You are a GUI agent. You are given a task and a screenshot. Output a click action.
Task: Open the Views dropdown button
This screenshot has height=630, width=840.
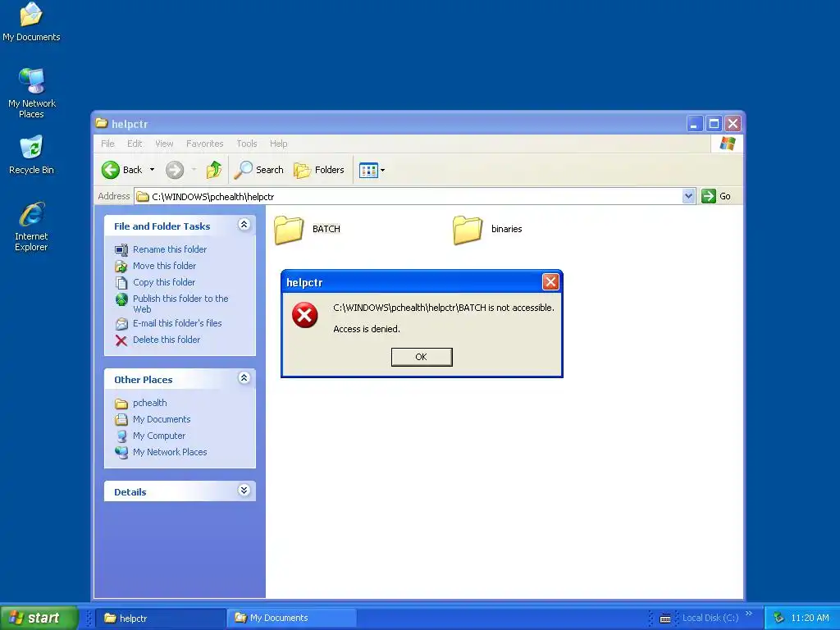372,171
